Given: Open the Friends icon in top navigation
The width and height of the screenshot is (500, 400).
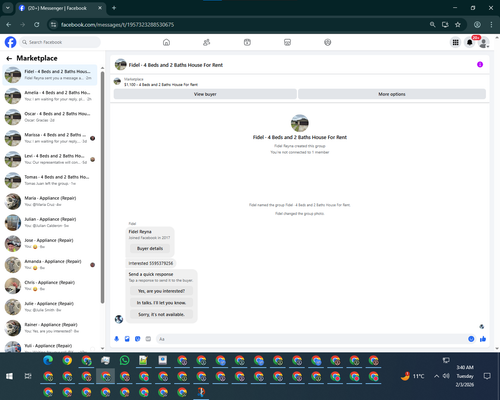Looking at the screenshot, I should tap(207, 42).
